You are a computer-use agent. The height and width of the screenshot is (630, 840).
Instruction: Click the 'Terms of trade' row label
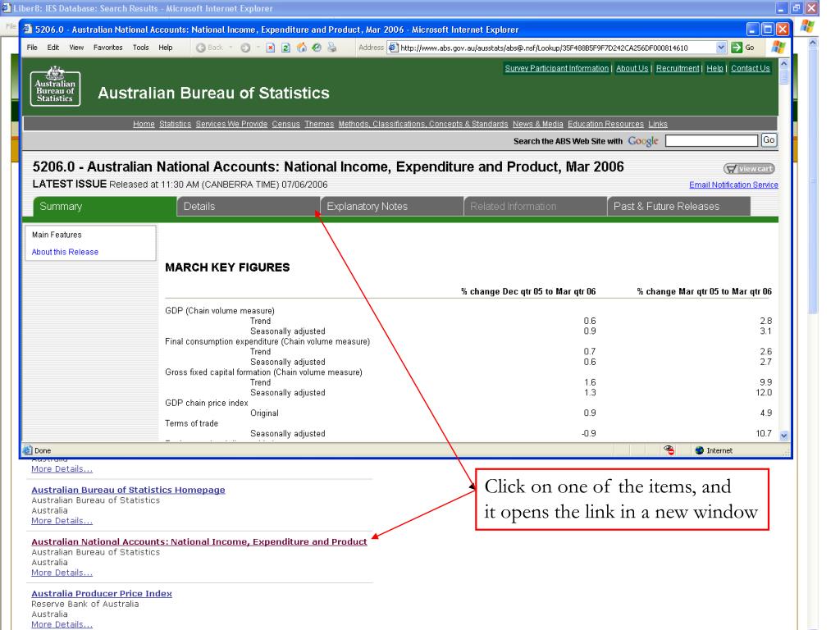pyautogui.click(x=191, y=423)
